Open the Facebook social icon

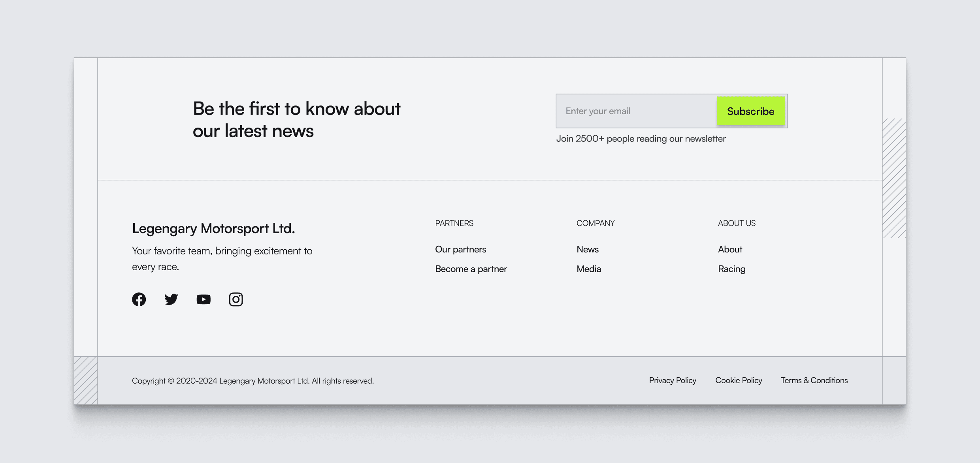(x=139, y=299)
